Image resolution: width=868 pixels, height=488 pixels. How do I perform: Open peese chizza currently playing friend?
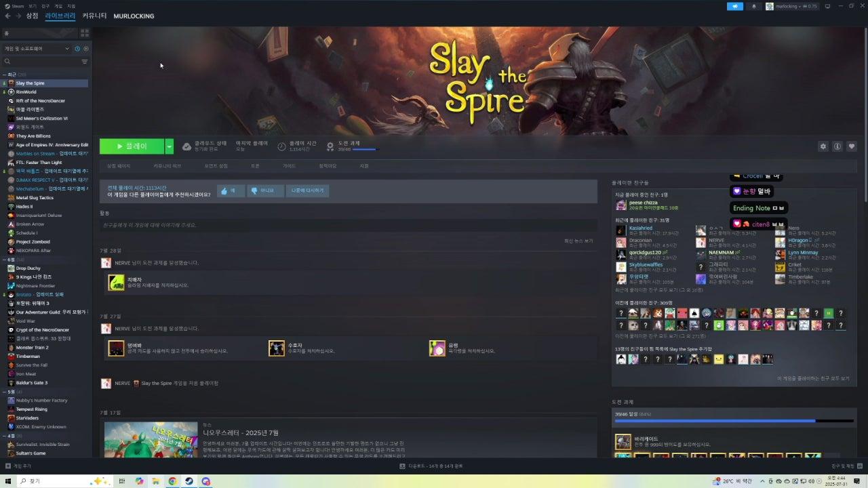tap(643, 203)
